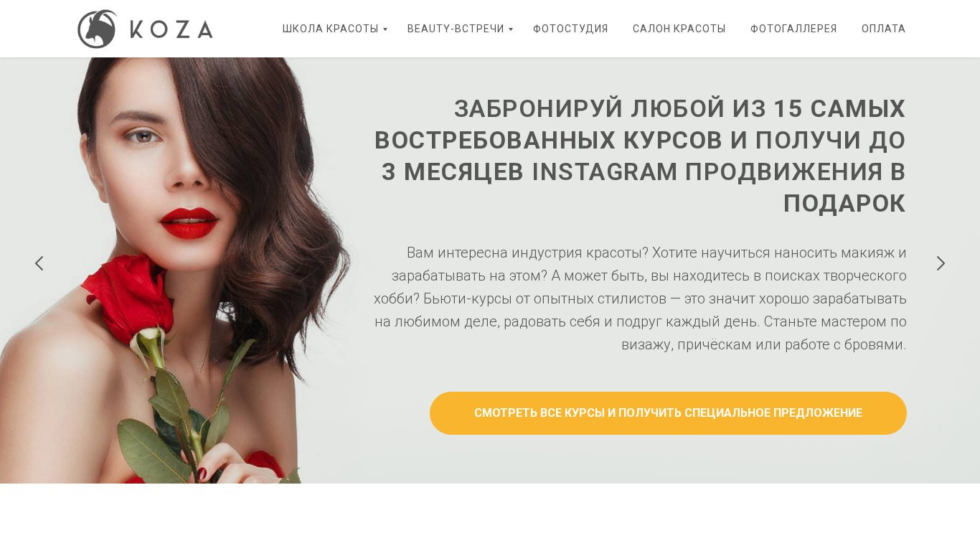The image size is (980, 551).
Task: Click the KOZA brand name text
Action: [x=172, y=29]
